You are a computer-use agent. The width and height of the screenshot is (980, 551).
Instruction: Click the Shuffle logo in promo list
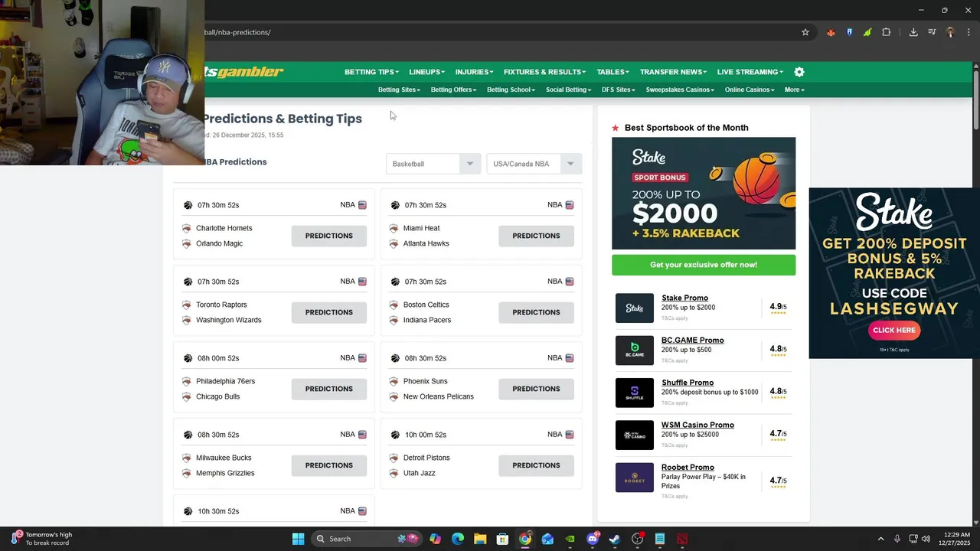click(x=635, y=393)
